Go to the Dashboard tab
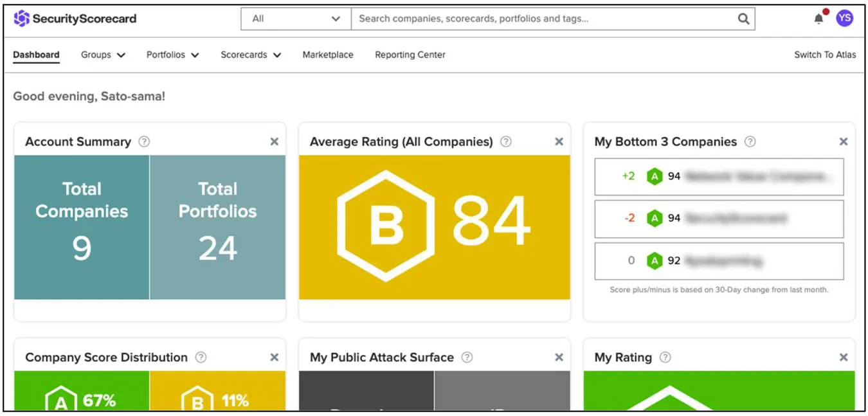 pos(36,55)
